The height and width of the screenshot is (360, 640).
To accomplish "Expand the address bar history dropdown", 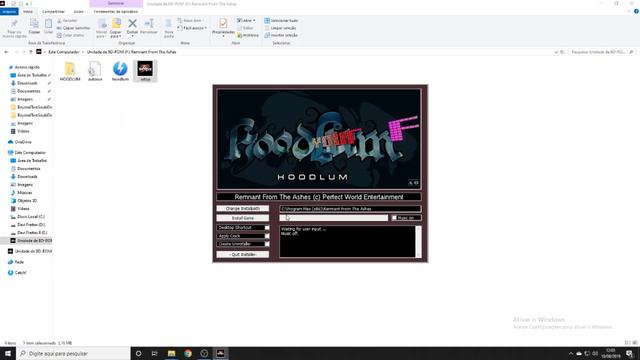I will pyautogui.click(x=556, y=52).
